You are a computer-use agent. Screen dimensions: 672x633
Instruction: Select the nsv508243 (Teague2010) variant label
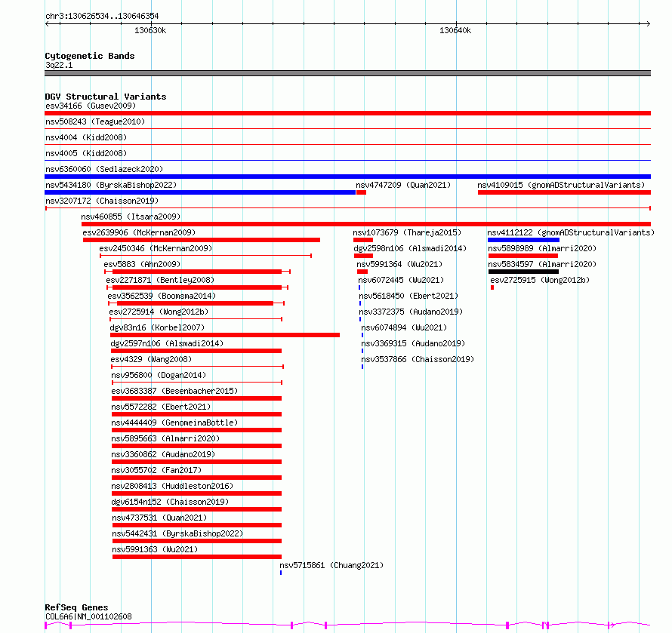pyautogui.click(x=95, y=121)
